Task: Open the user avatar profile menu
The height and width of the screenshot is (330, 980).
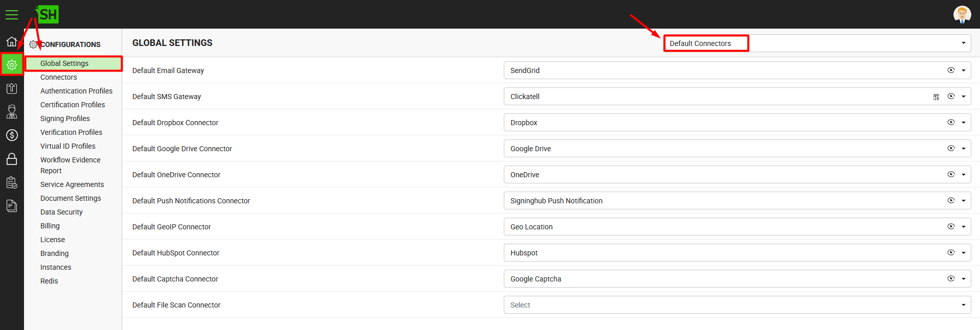Action: tap(962, 14)
